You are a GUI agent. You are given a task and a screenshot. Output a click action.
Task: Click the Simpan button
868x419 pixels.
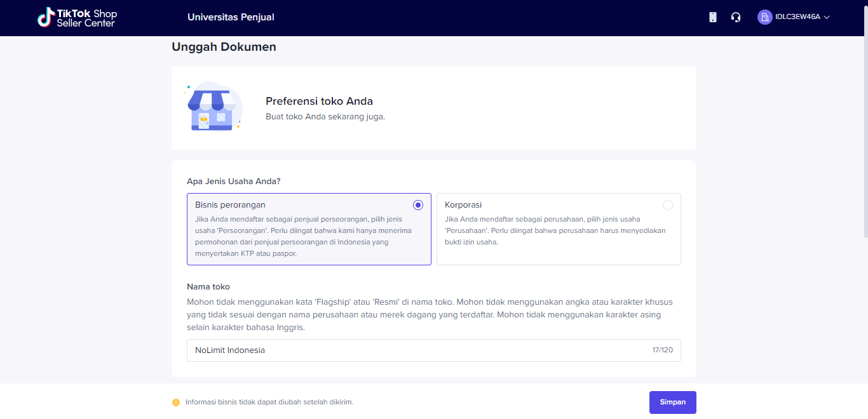coord(672,402)
